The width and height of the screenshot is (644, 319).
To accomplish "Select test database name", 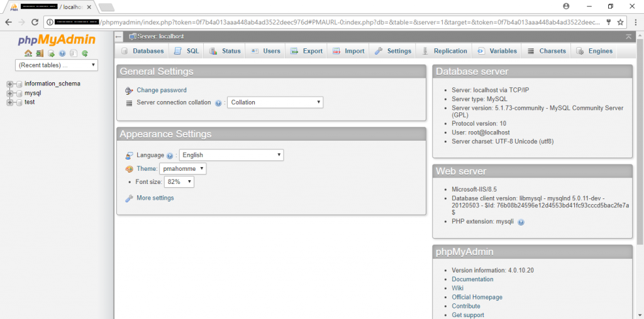I will [30, 102].
